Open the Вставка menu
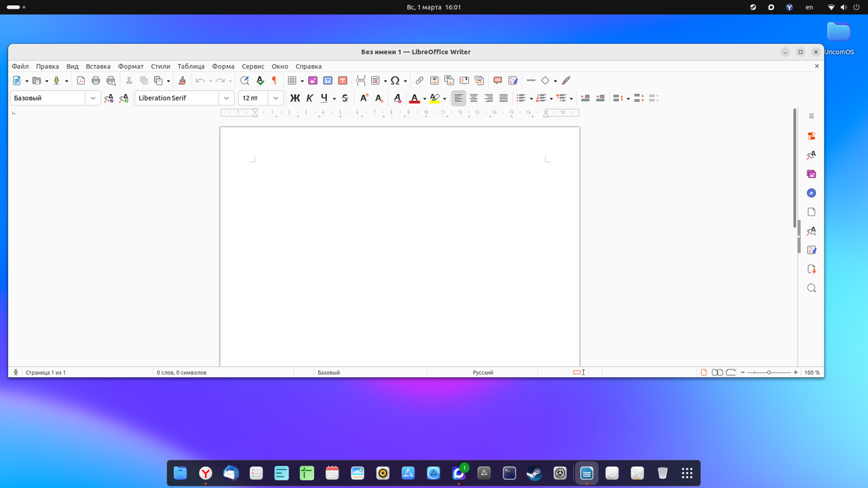Viewport: 868px width, 488px height. click(98, 66)
